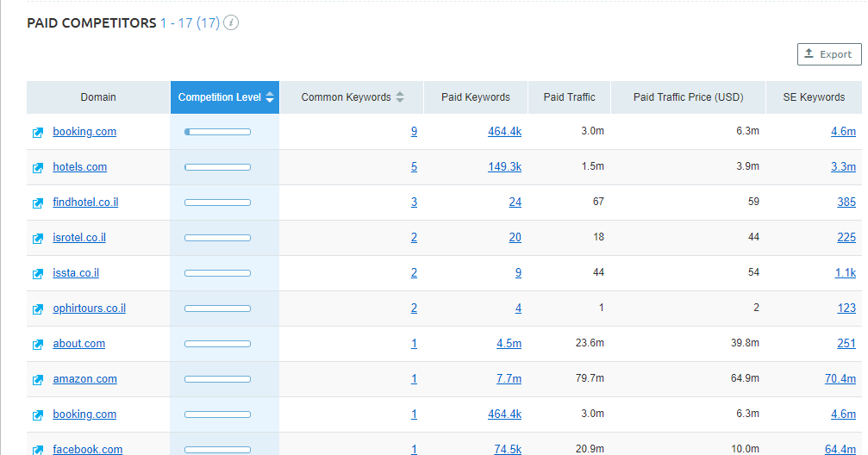Select paid traffic price 39.8m
The height and width of the screenshot is (455, 868).
(745, 343)
